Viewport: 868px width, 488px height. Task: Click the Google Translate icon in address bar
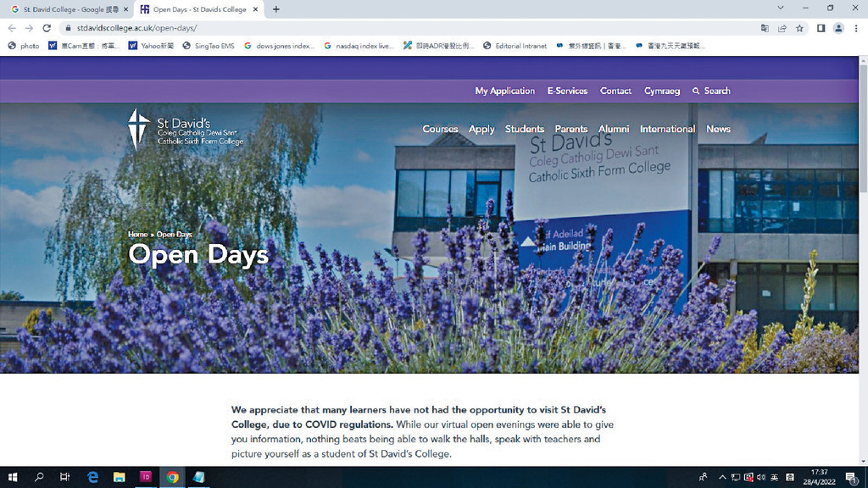(765, 28)
